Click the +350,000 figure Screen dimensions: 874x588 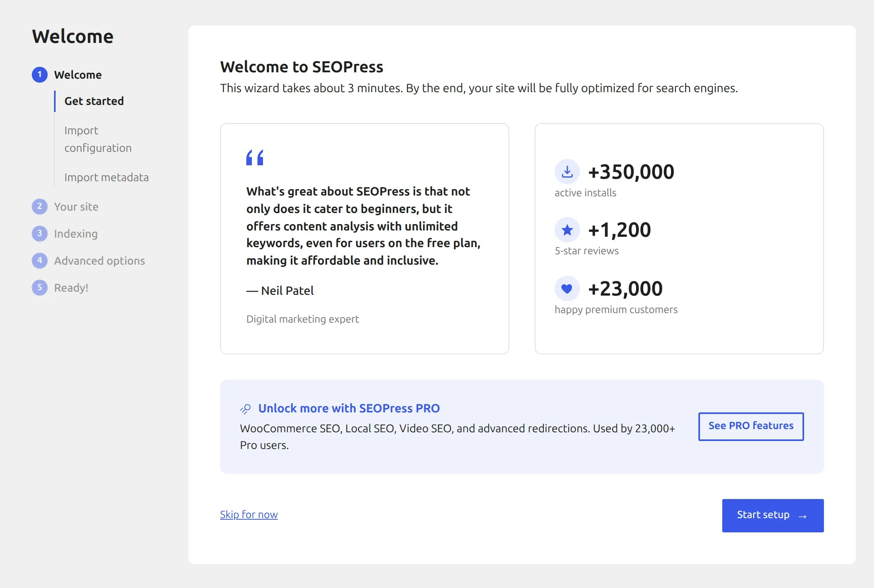(631, 172)
